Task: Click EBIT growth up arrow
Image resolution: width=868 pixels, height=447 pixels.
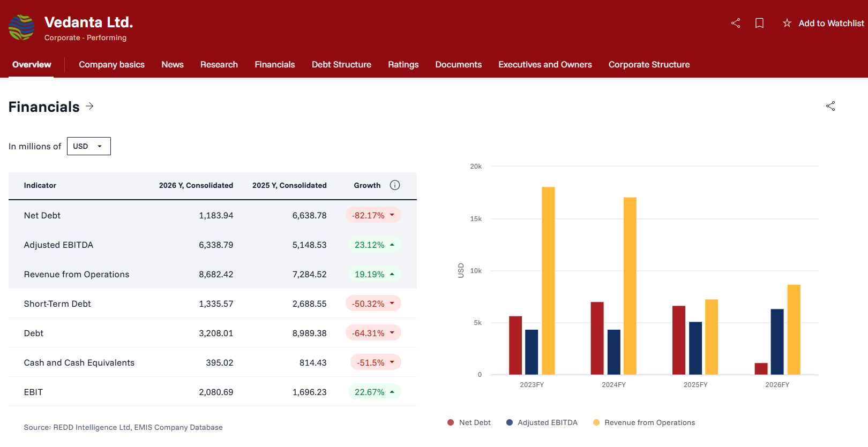Action: tap(392, 392)
